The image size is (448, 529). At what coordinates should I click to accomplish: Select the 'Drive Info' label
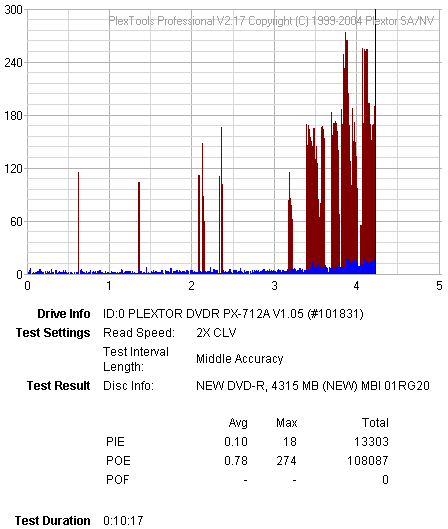click(64, 314)
